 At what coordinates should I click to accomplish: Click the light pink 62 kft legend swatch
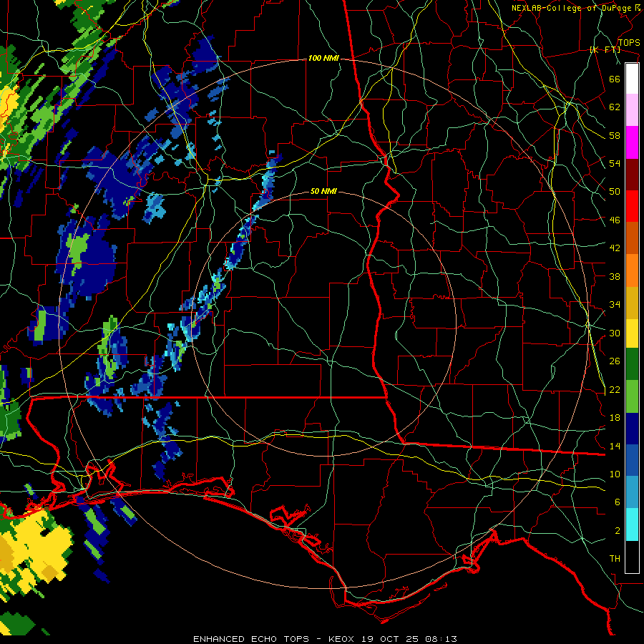tap(632, 110)
